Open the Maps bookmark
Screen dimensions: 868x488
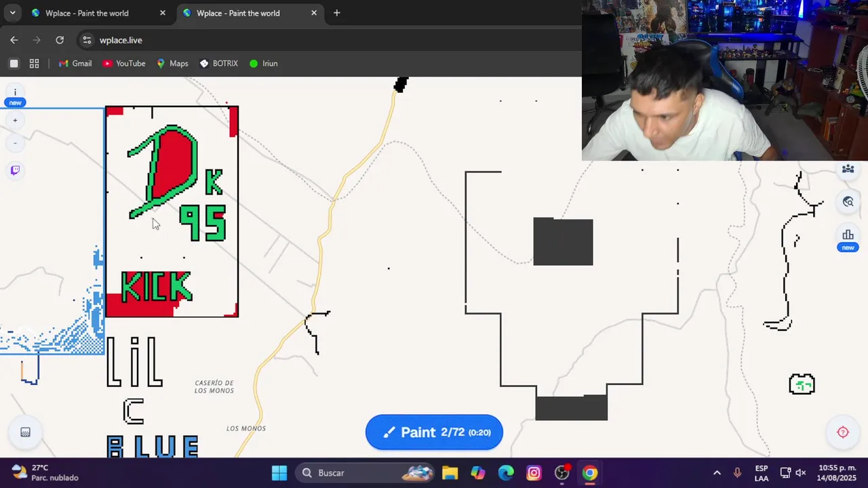click(x=172, y=63)
